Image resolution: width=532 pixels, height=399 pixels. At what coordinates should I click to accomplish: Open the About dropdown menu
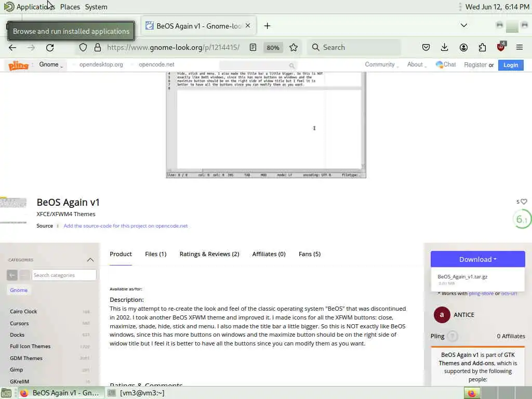tap(417, 64)
